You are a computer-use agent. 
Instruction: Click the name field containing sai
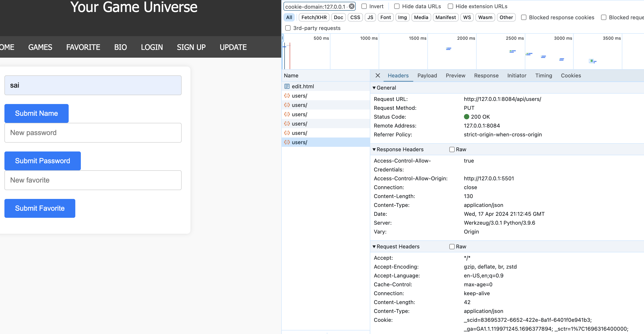93,85
